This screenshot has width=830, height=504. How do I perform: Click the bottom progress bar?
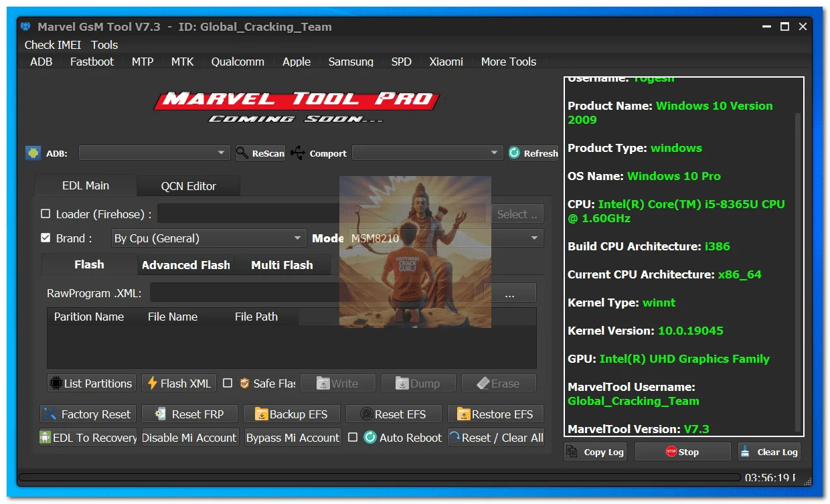coord(380,477)
